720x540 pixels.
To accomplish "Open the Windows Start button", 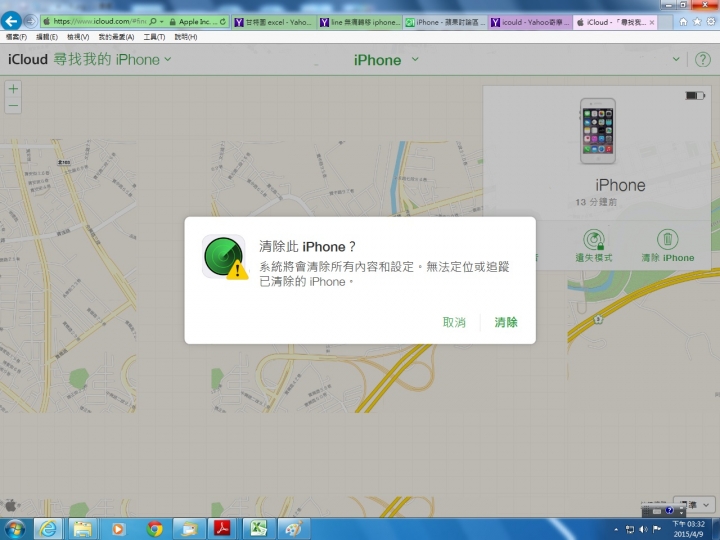I will [x=14, y=529].
